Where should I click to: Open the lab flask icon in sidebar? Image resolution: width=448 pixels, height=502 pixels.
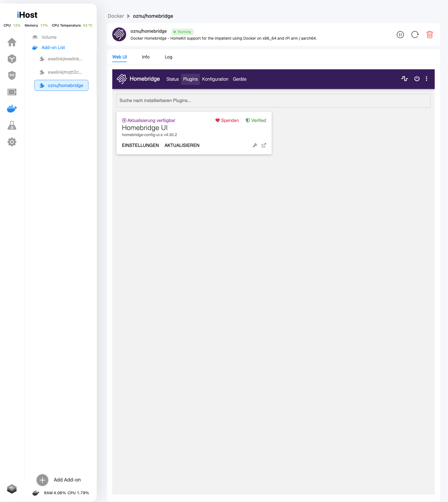click(12, 125)
